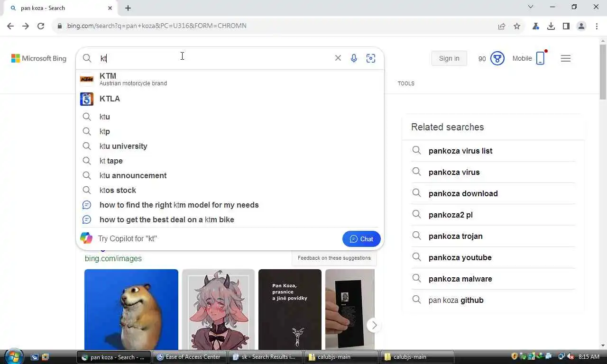Viewport: 607px width, 364px height.
Task: Open the hamster image thumbnail
Action: click(131, 309)
